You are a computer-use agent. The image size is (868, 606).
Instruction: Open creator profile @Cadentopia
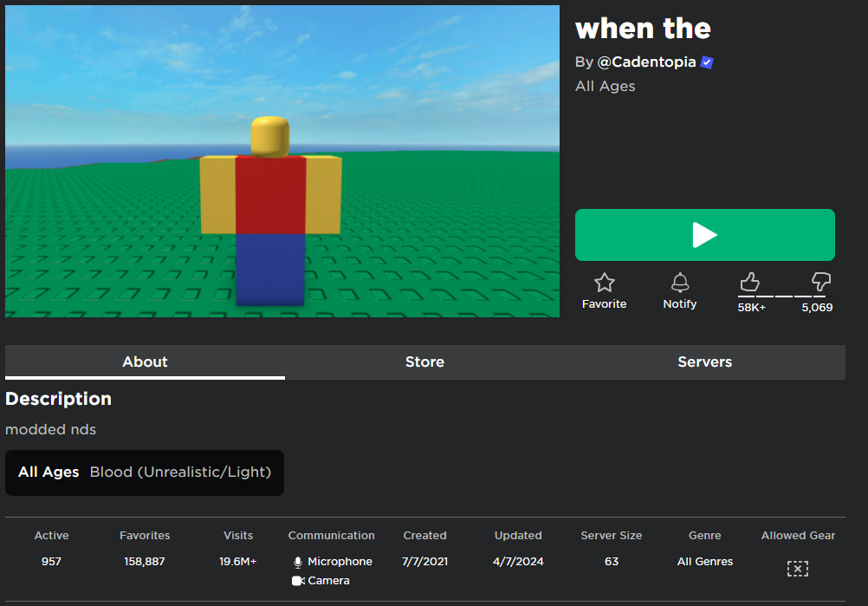(646, 62)
